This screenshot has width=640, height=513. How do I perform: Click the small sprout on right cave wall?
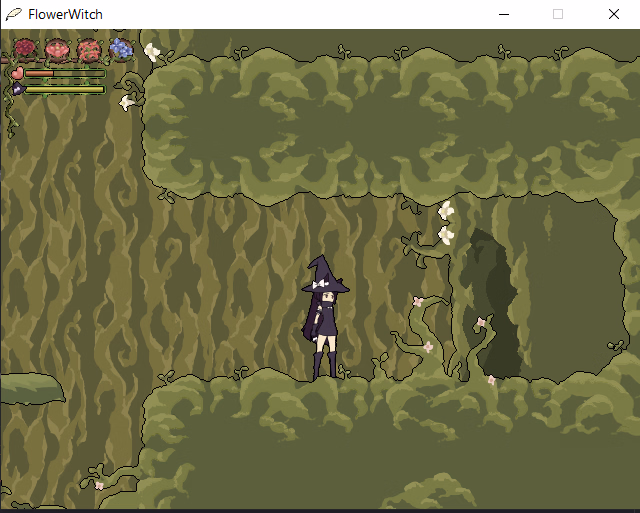click(x=616, y=345)
